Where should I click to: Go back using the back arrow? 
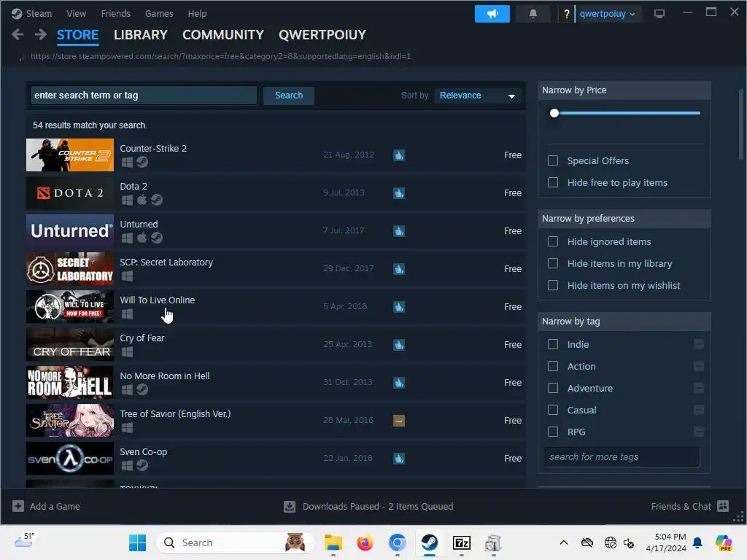point(18,34)
